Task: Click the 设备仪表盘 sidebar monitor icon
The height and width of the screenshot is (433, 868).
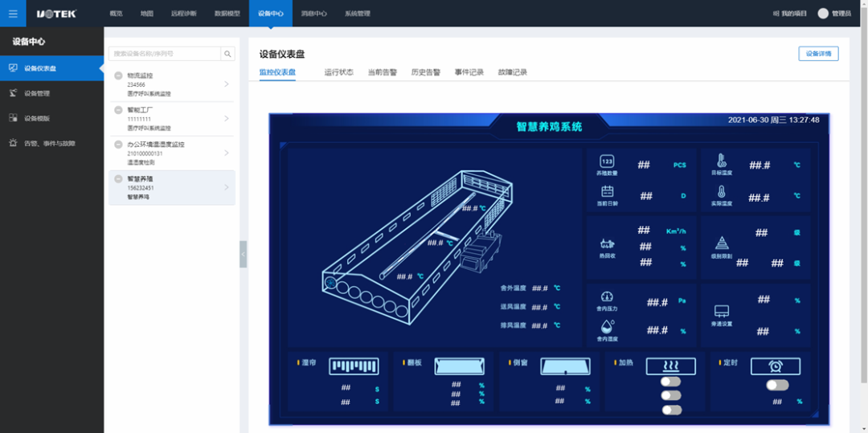Action: [13, 68]
